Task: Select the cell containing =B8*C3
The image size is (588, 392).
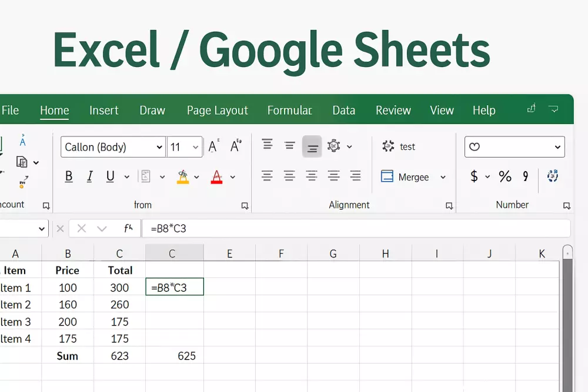Action: [175, 287]
